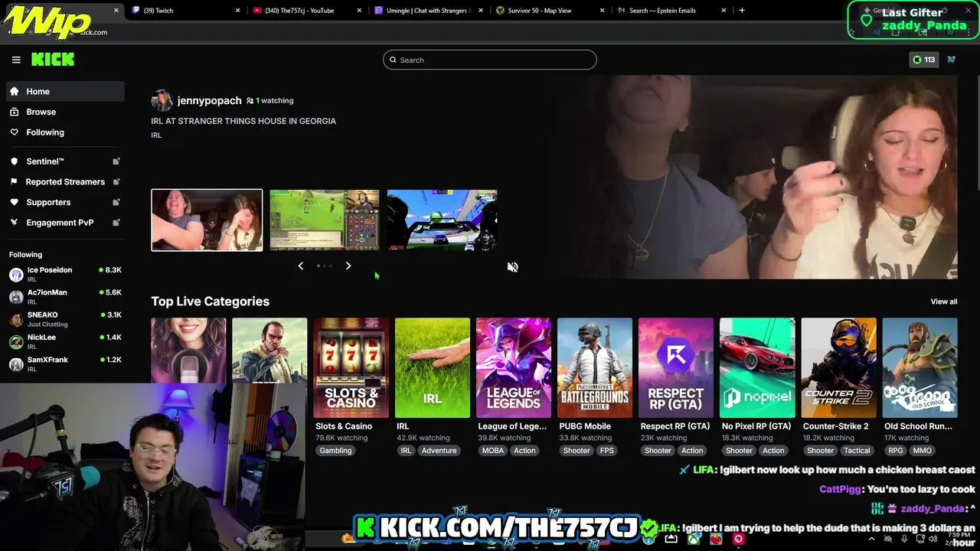
Task: Open Reported Streamers in the sidebar
Action: click(x=65, y=182)
